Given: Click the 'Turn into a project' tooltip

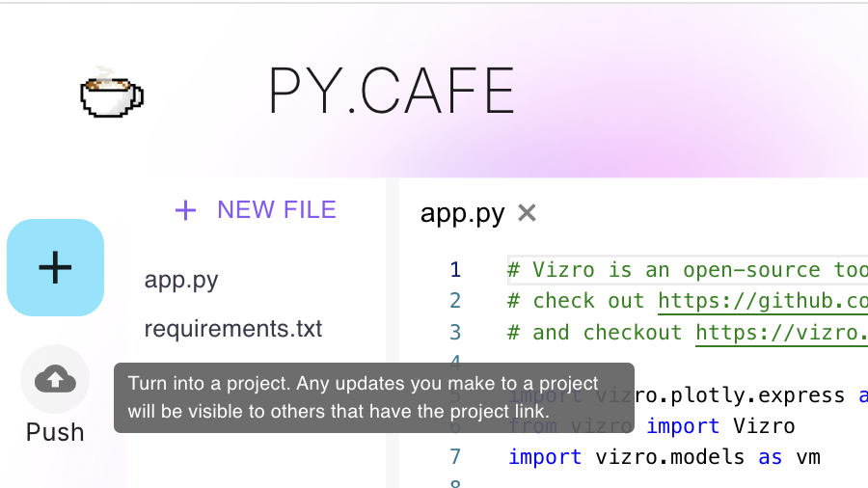Looking at the screenshot, I should pos(374,397).
